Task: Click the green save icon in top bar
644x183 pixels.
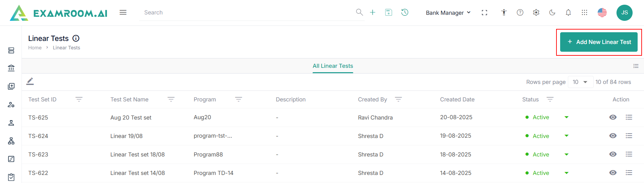Action: [388, 12]
